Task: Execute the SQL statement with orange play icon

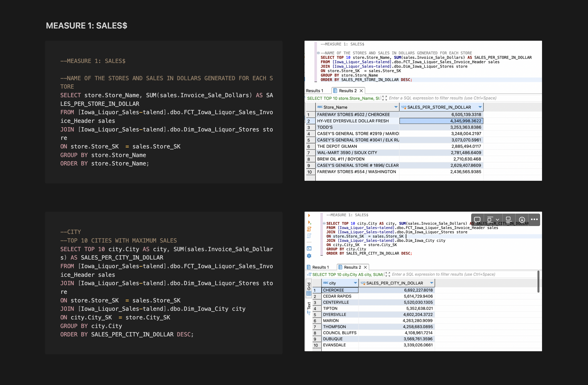Action: click(x=309, y=216)
